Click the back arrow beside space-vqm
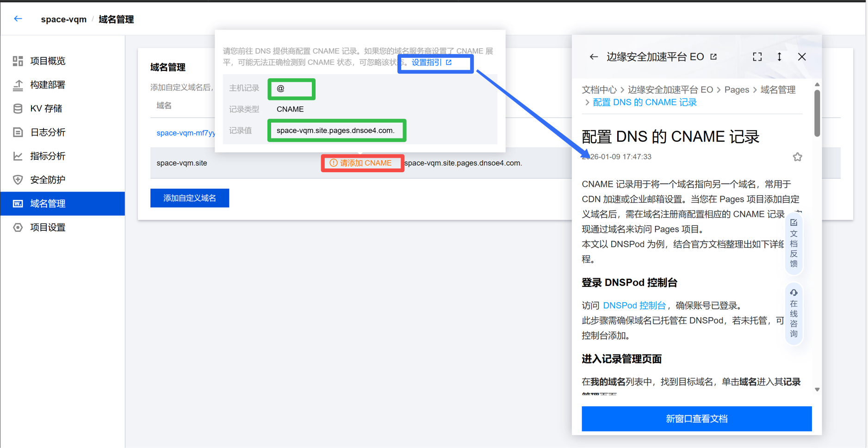This screenshot has height=448, width=868. pyautogui.click(x=18, y=19)
